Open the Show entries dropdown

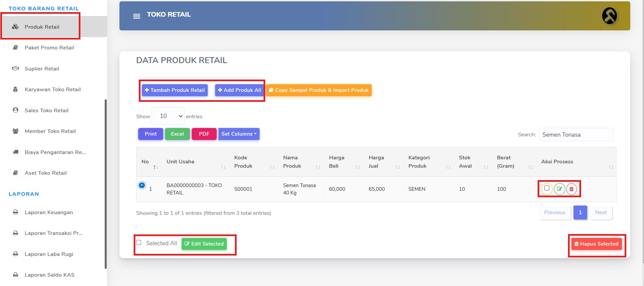pyautogui.click(x=168, y=116)
